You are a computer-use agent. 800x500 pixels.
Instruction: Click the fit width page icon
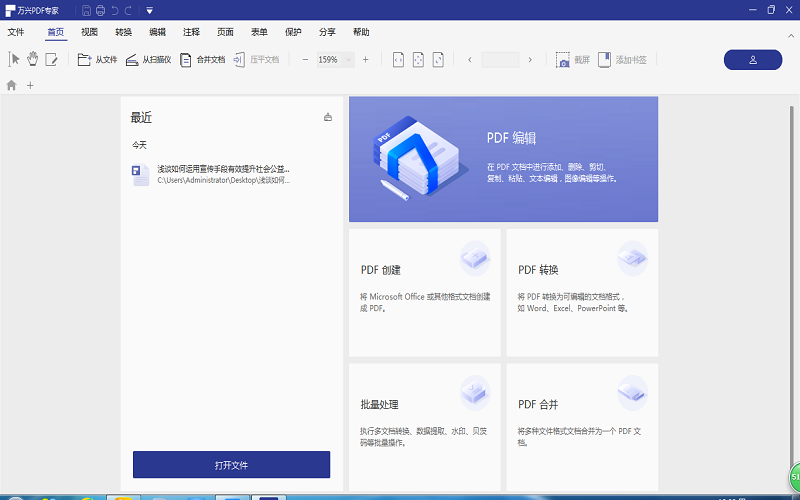click(x=398, y=60)
